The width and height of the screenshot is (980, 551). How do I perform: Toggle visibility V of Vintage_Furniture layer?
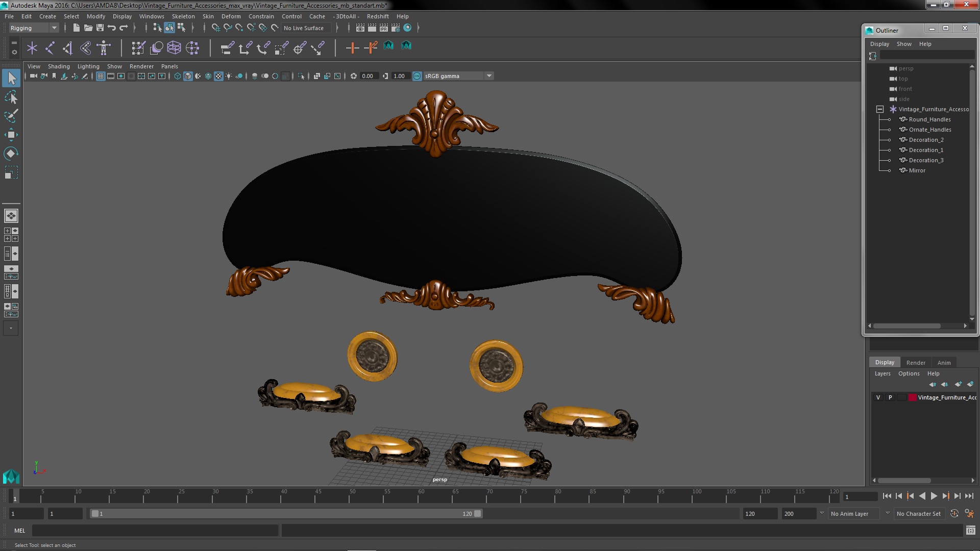coord(878,397)
